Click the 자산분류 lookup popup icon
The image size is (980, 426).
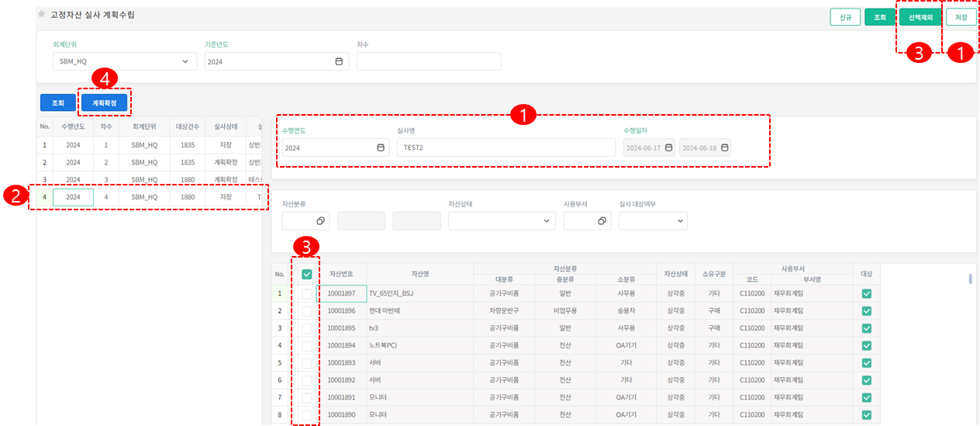(320, 221)
